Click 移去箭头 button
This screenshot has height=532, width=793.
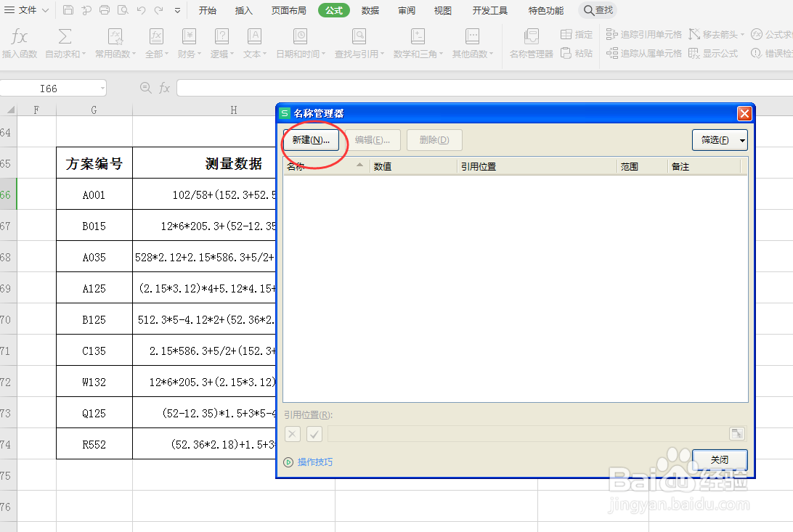point(717,34)
